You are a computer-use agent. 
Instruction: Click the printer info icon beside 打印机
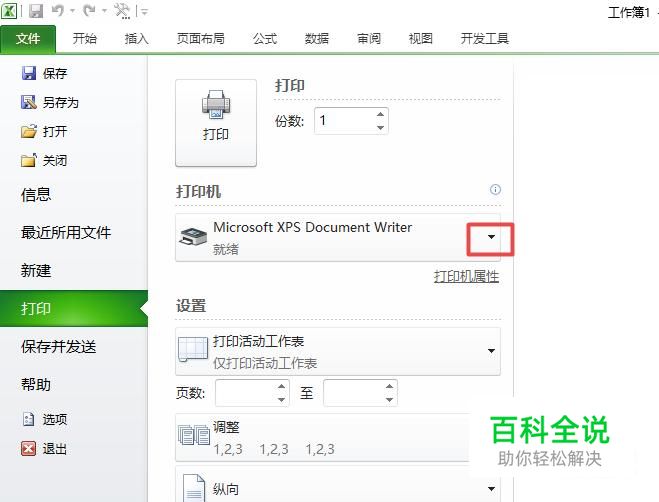pos(496,190)
